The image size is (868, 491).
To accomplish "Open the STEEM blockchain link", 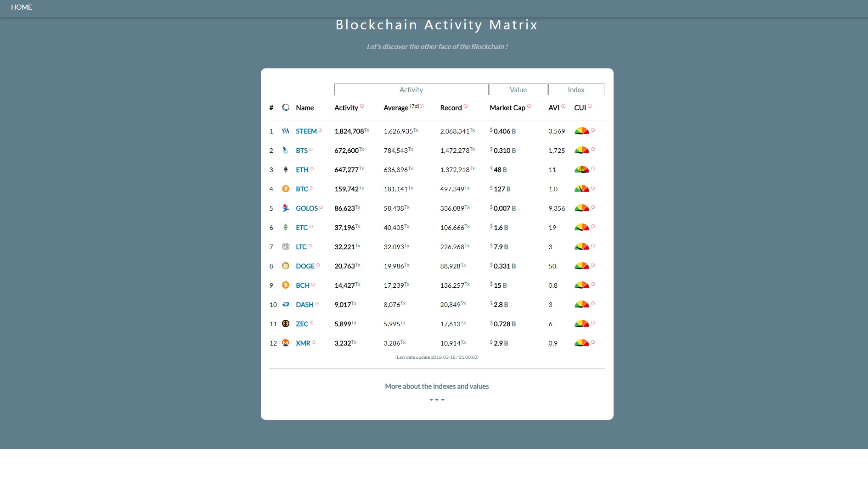I will click(x=306, y=131).
